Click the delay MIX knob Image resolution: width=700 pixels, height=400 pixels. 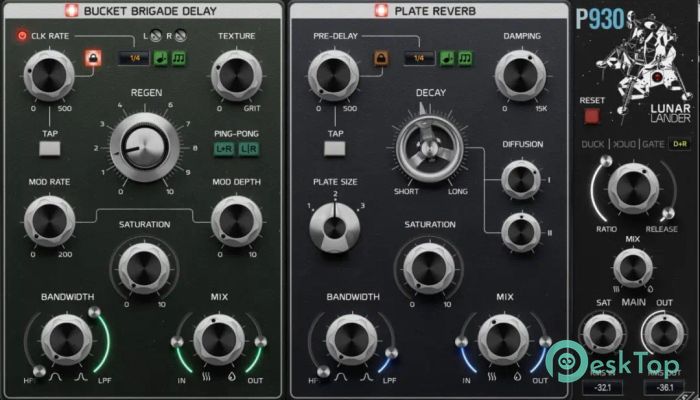click(x=219, y=340)
